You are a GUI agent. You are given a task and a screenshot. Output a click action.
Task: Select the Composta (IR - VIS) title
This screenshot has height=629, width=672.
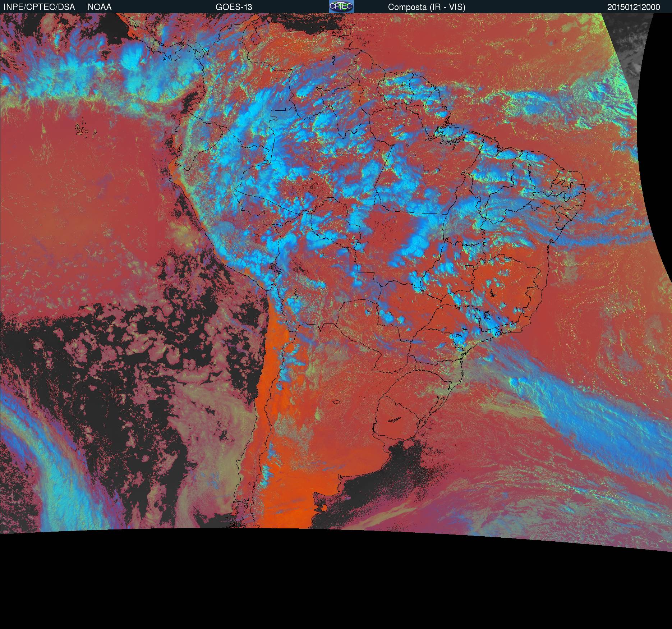[427, 7]
